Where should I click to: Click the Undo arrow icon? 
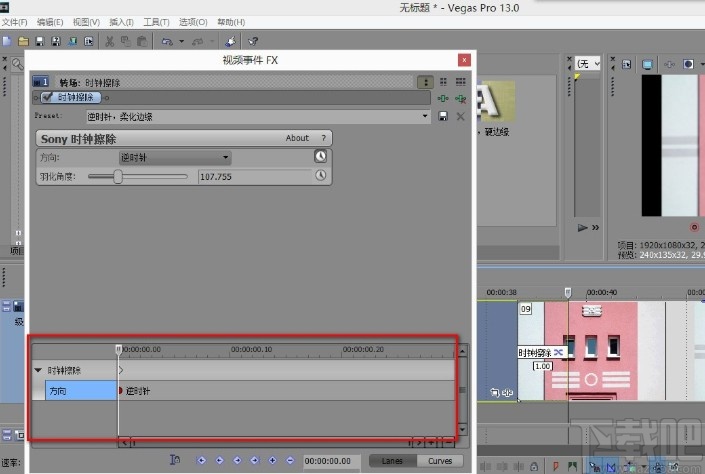click(x=167, y=41)
